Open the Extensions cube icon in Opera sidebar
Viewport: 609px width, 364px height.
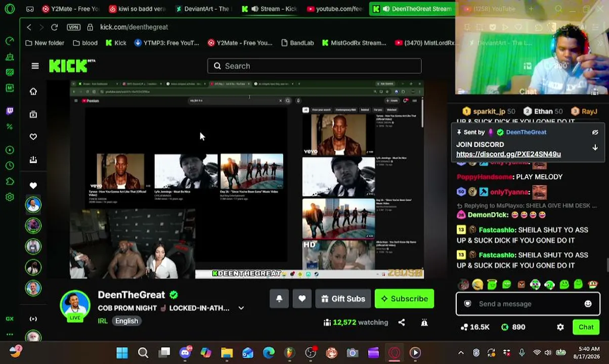click(x=10, y=181)
